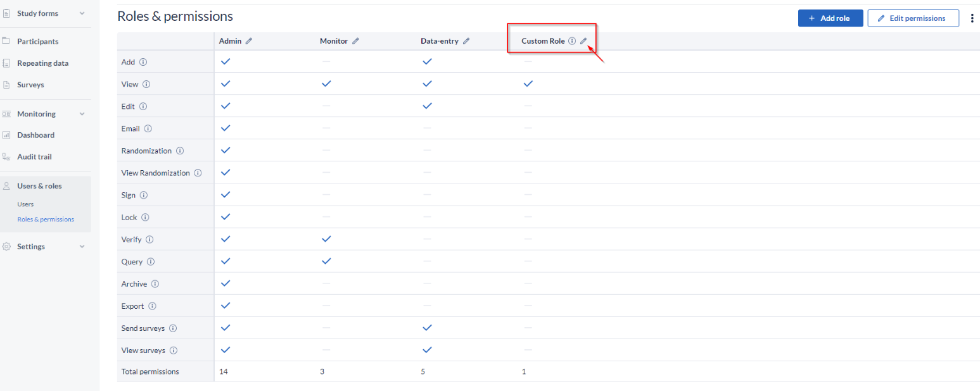The width and height of the screenshot is (980, 391).
Task: Expand the Monitoring section chevron
Action: pos(82,114)
